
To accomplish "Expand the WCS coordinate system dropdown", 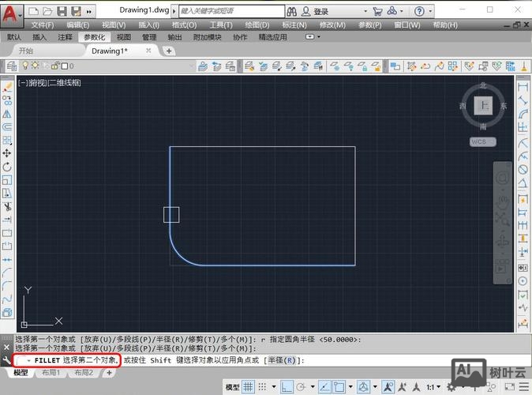I will 481,142.
